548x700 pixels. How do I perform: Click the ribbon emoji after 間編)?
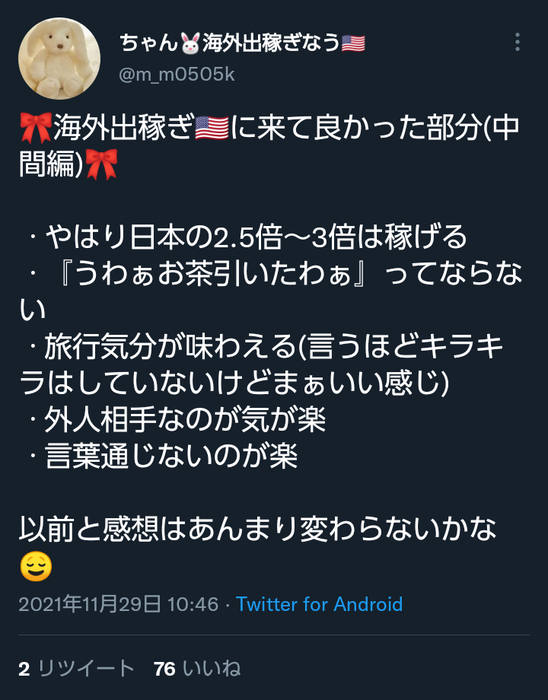coord(101,164)
